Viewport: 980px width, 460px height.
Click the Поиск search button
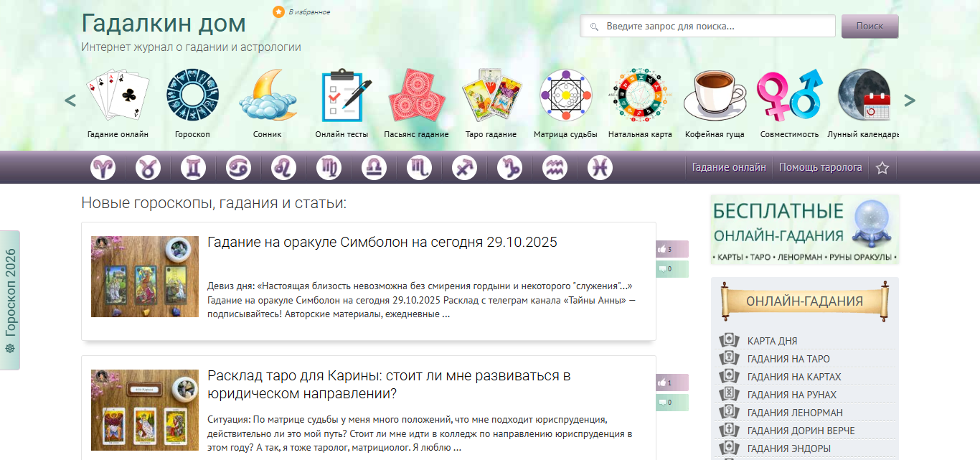[870, 26]
